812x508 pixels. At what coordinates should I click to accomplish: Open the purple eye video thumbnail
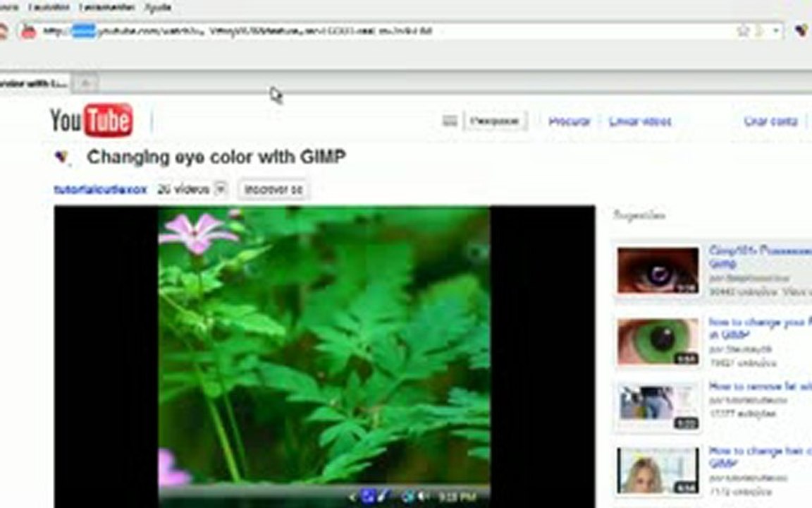click(x=658, y=271)
